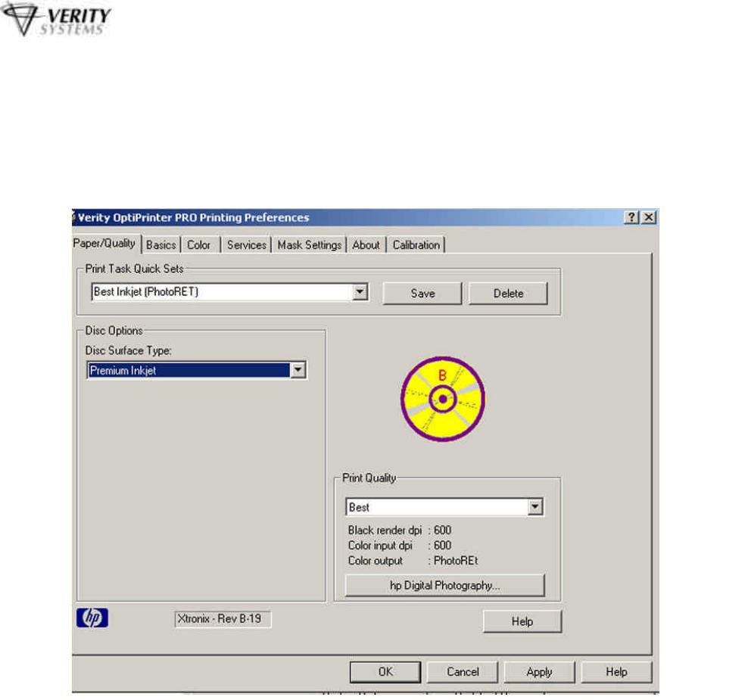Select the Paper/Quality tab
This screenshot has width=751, height=700.
point(104,243)
